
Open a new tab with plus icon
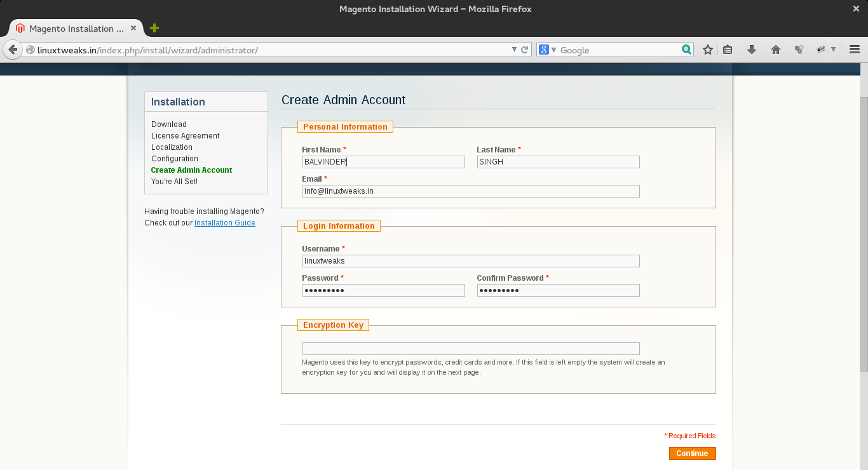(154, 28)
